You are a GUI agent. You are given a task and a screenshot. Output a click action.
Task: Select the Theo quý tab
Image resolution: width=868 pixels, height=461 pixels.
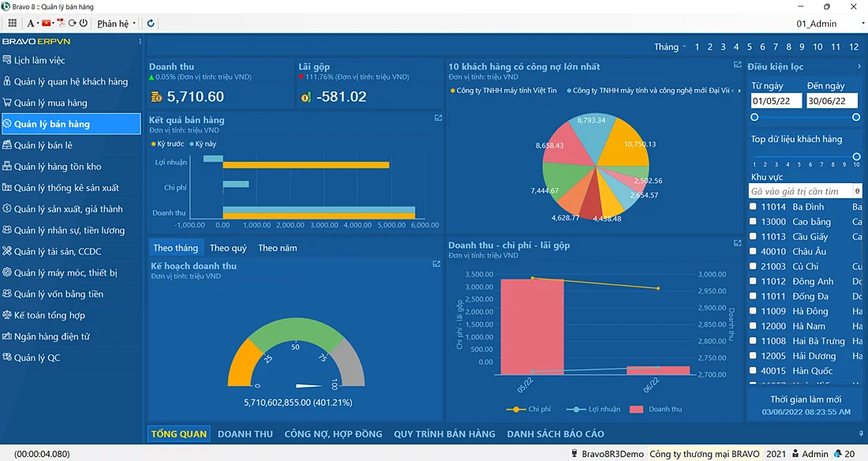(x=228, y=248)
